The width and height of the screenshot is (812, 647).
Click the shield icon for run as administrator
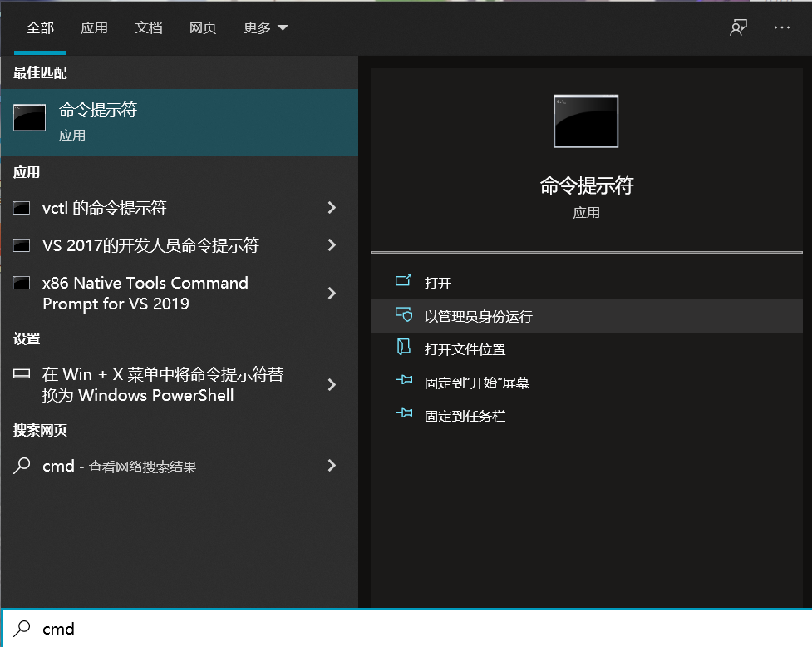[x=404, y=314]
